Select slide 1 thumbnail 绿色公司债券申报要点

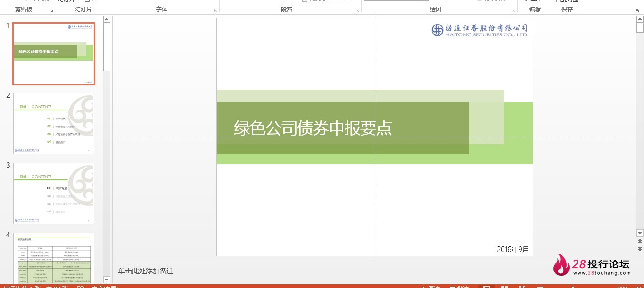54,54
